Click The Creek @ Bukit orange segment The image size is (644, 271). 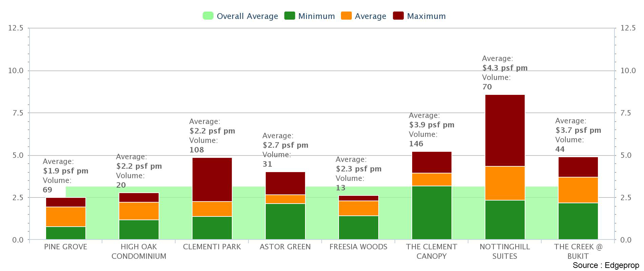(578, 190)
